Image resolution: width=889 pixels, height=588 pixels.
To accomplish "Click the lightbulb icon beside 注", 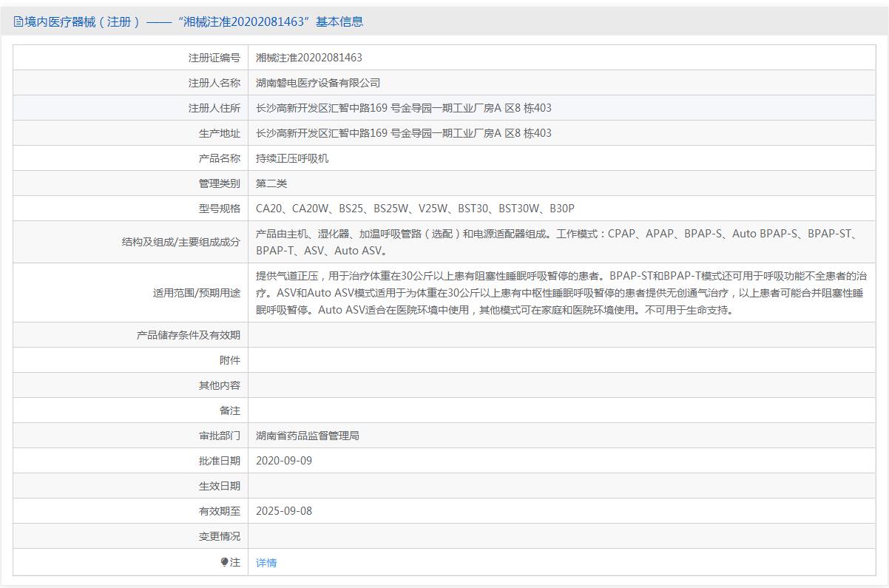I will [x=224, y=562].
